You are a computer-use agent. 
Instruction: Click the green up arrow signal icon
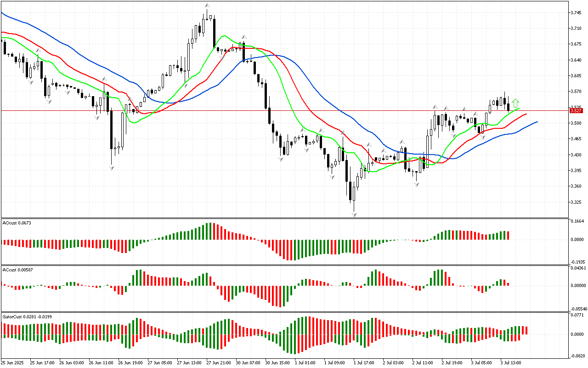point(516,103)
